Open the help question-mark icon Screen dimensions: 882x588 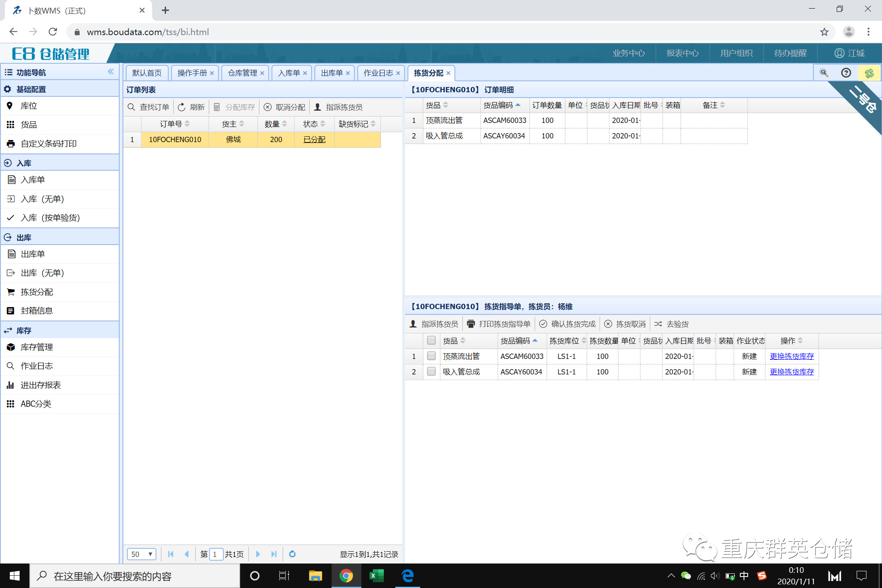[846, 73]
